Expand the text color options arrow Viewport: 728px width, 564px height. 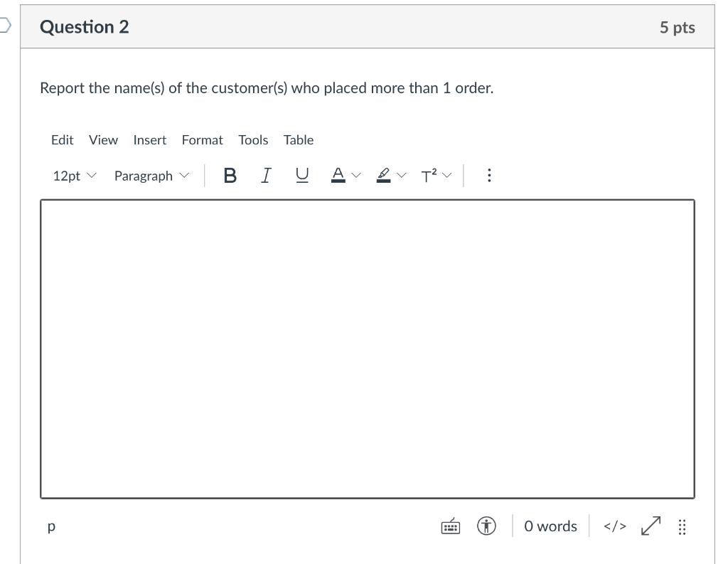click(356, 175)
